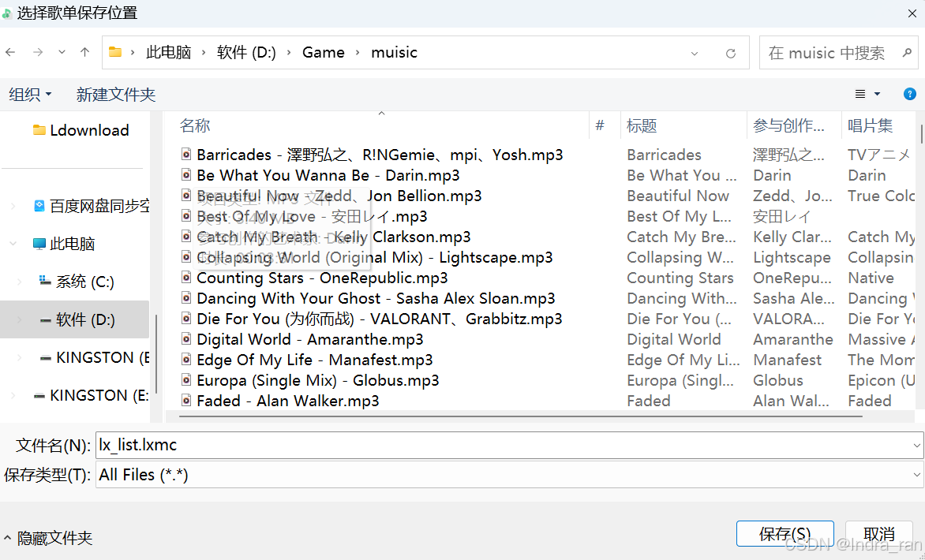Click mp3 icon beside Counting Stars
The height and width of the screenshot is (560, 925).
click(x=185, y=278)
